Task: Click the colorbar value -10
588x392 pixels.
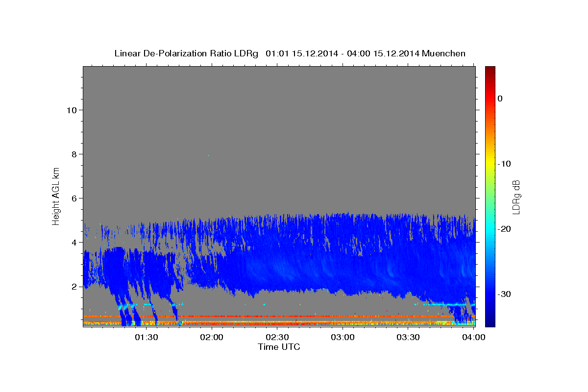Action: (x=504, y=164)
